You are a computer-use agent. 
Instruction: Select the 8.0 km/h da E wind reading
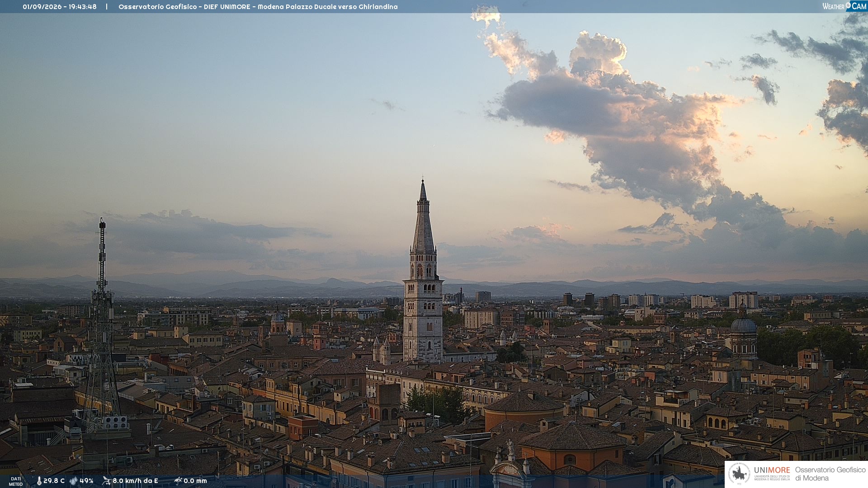pos(135,481)
